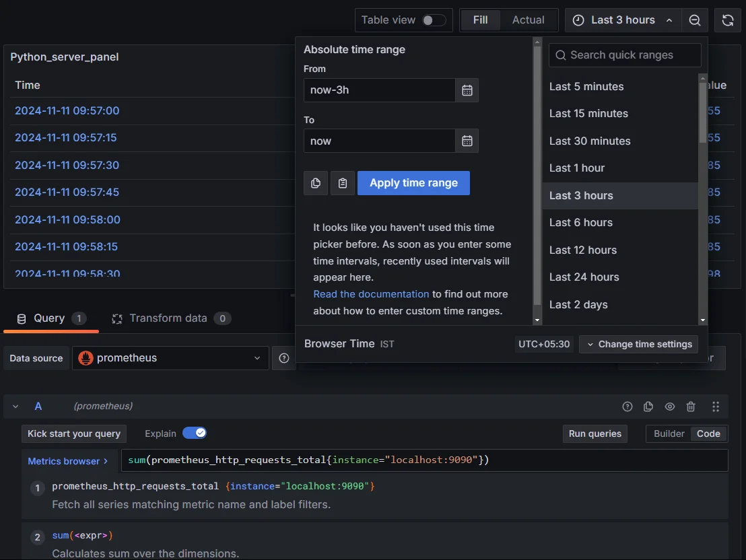Open the Query tab
The image size is (746, 560).
click(51, 318)
